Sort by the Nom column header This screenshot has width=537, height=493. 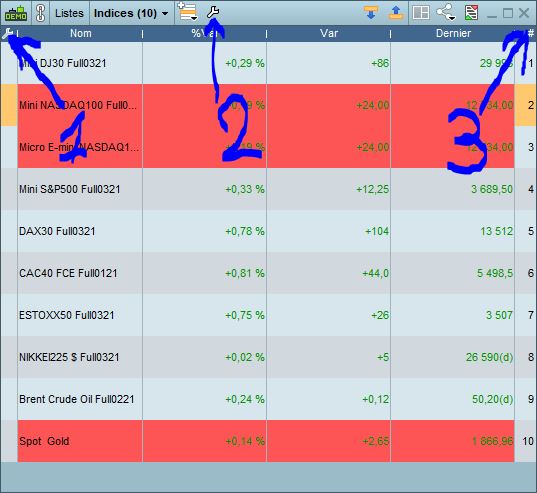tap(80, 33)
